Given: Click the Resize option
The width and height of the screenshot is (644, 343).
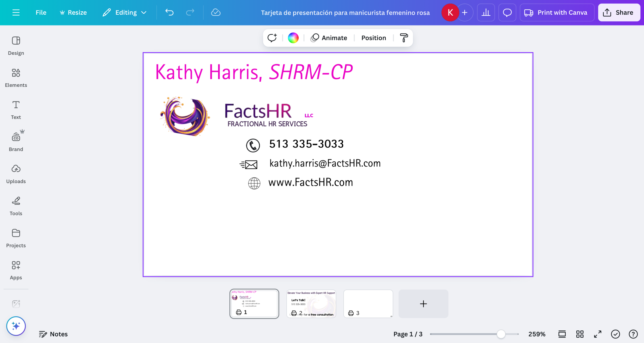Looking at the screenshot, I should pyautogui.click(x=73, y=13).
